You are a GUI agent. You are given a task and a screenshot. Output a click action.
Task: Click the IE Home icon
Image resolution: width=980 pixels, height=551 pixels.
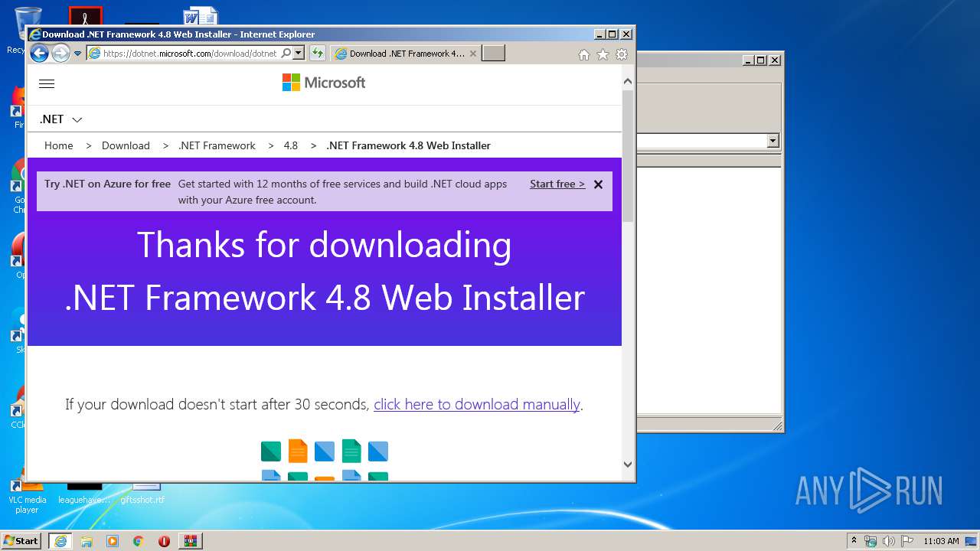(584, 54)
